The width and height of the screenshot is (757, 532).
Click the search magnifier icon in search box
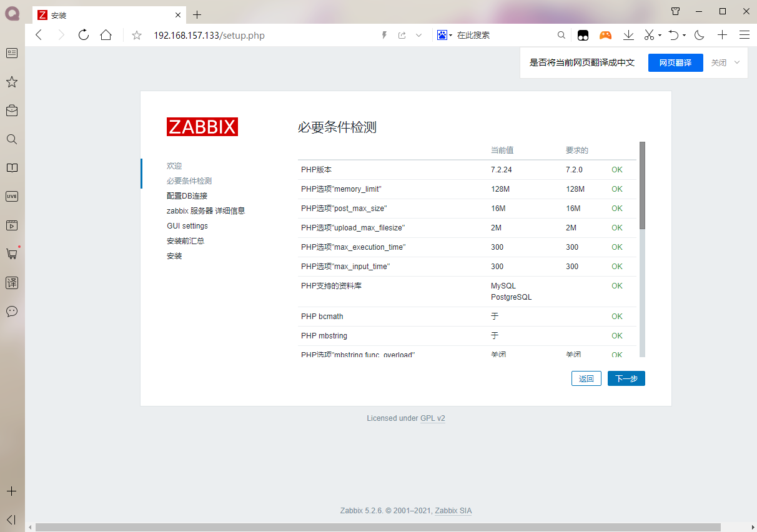(x=562, y=36)
